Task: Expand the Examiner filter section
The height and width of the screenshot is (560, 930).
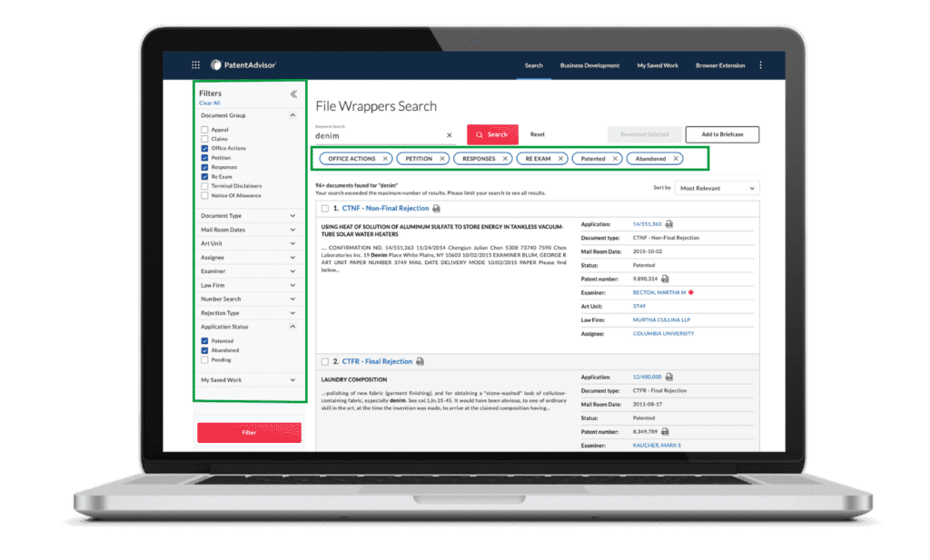Action: 292,271
